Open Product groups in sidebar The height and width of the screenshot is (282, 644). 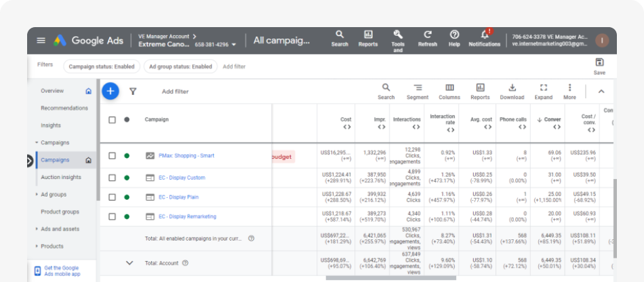pyautogui.click(x=60, y=211)
